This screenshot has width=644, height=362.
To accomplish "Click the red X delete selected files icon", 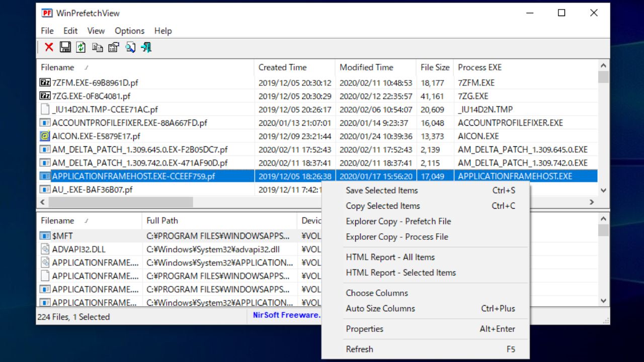I will pyautogui.click(x=49, y=47).
